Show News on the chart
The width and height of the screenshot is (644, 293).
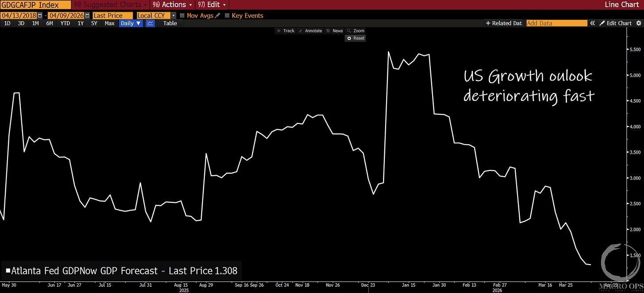pyautogui.click(x=334, y=31)
